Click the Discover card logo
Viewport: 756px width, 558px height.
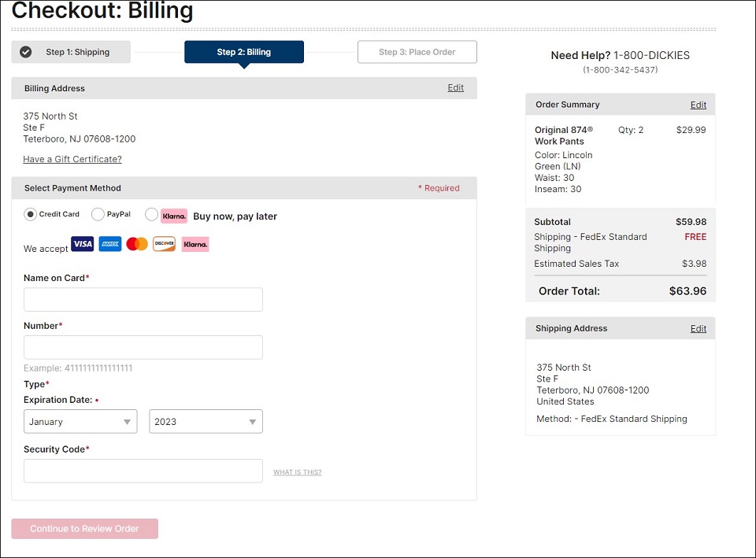click(164, 244)
